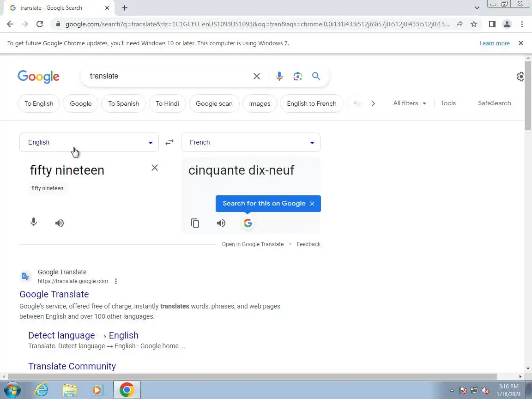
Task: Open Google quick settings gear
Action: click(x=520, y=77)
